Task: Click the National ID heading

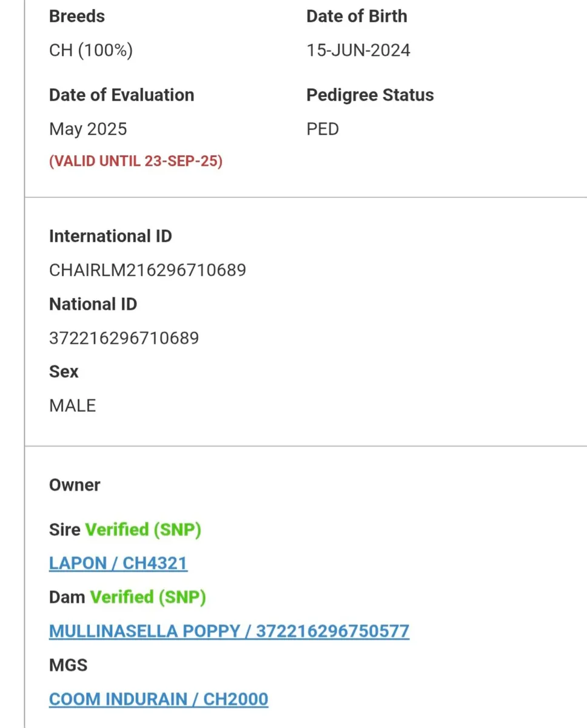Action: [x=93, y=304]
